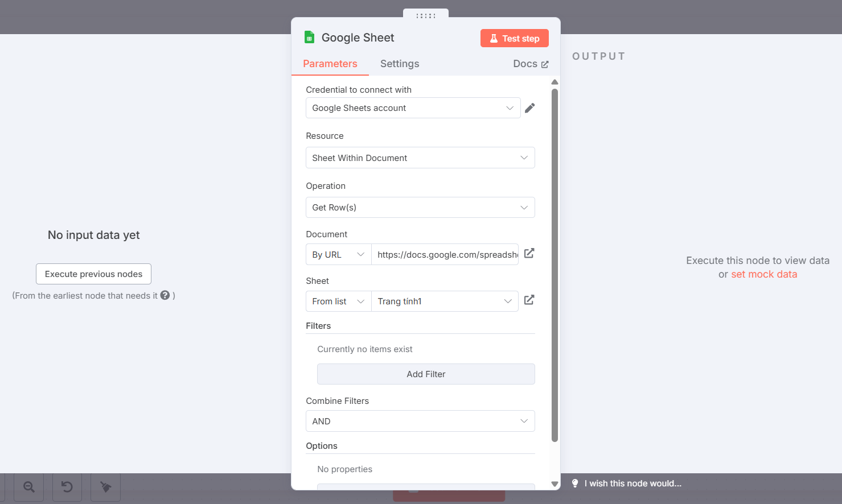Click the zoom out magnifier icon
The height and width of the screenshot is (504, 842).
29,487
